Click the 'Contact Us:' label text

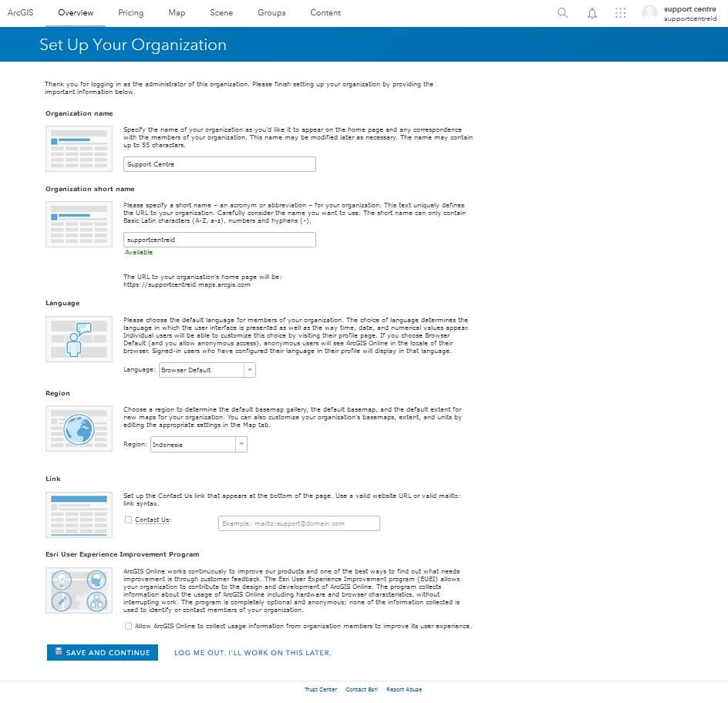pos(153,520)
